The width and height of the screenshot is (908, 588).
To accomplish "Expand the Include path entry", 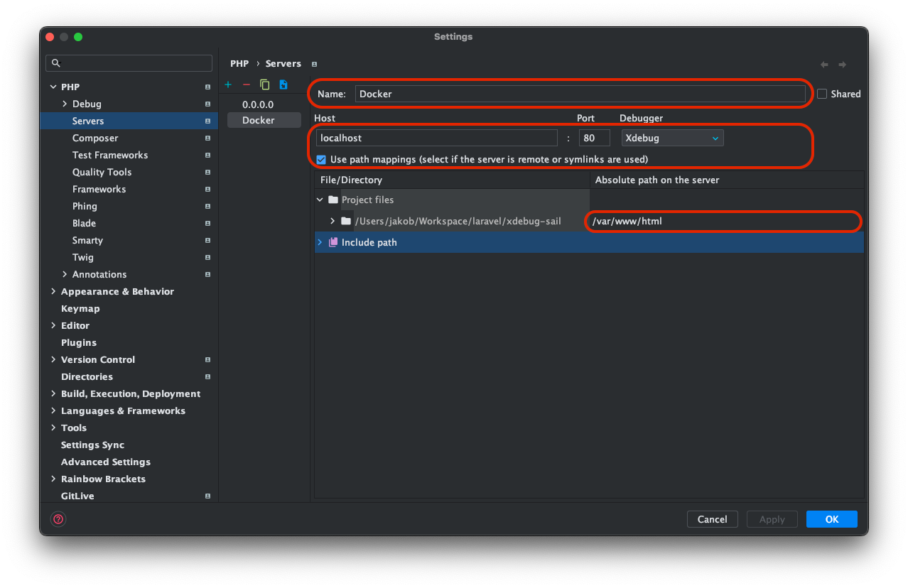I will [x=319, y=241].
